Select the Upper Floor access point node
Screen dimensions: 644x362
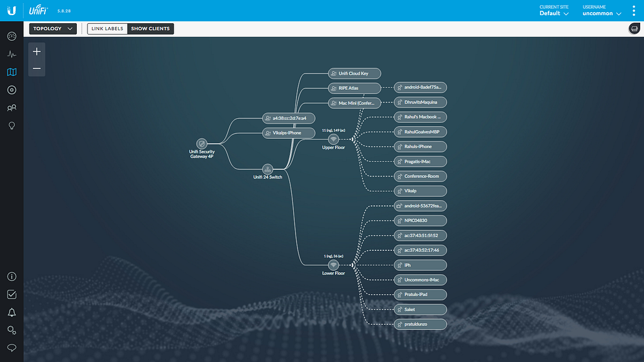333,140
